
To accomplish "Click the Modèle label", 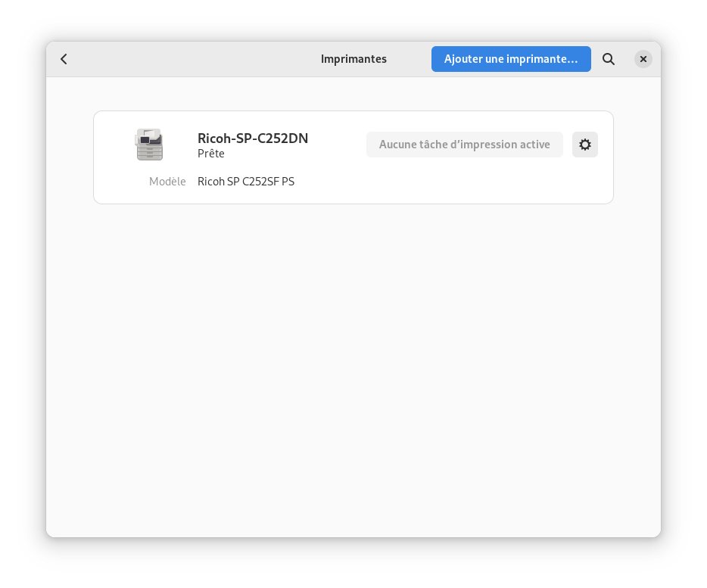I will pos(167,182).
